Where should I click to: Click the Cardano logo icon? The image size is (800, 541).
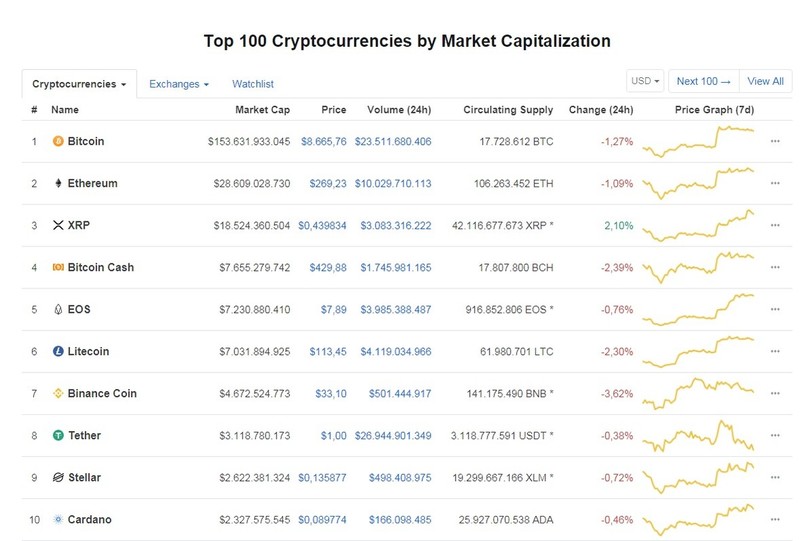(x=58, y=520)
